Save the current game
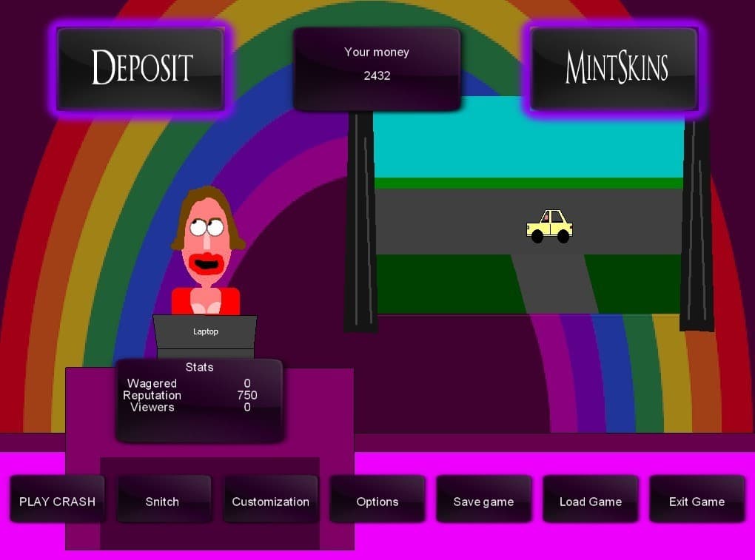 483,499
